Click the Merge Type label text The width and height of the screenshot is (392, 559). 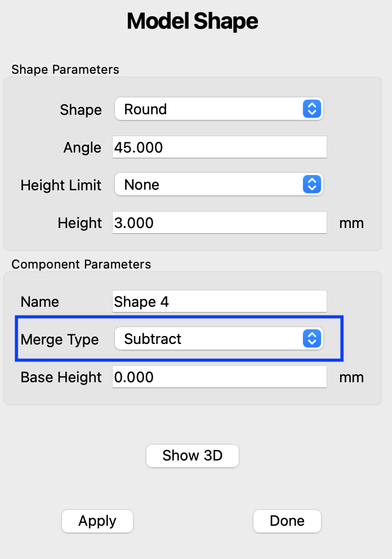point(60,339)
